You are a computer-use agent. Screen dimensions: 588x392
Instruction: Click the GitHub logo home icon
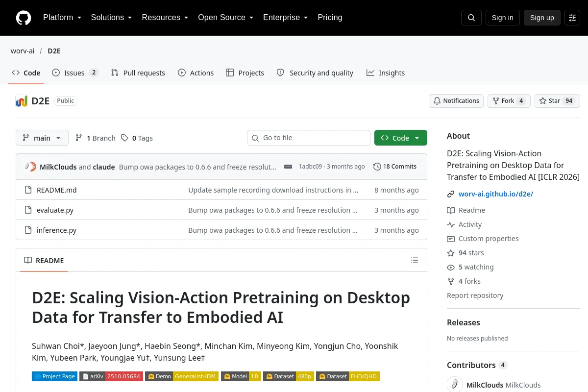(x=24, y=18)
